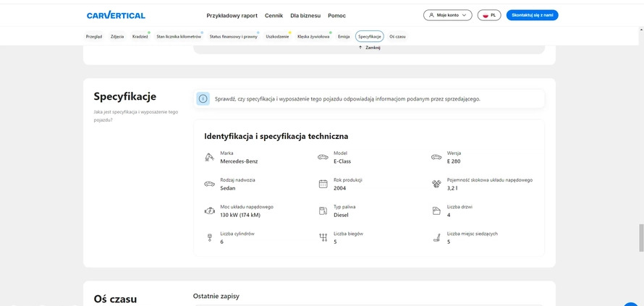Image resolution: width=644 pixels, height=306 pixels.
Task: Click the Model car icon
Action: [x=323, y=157]
